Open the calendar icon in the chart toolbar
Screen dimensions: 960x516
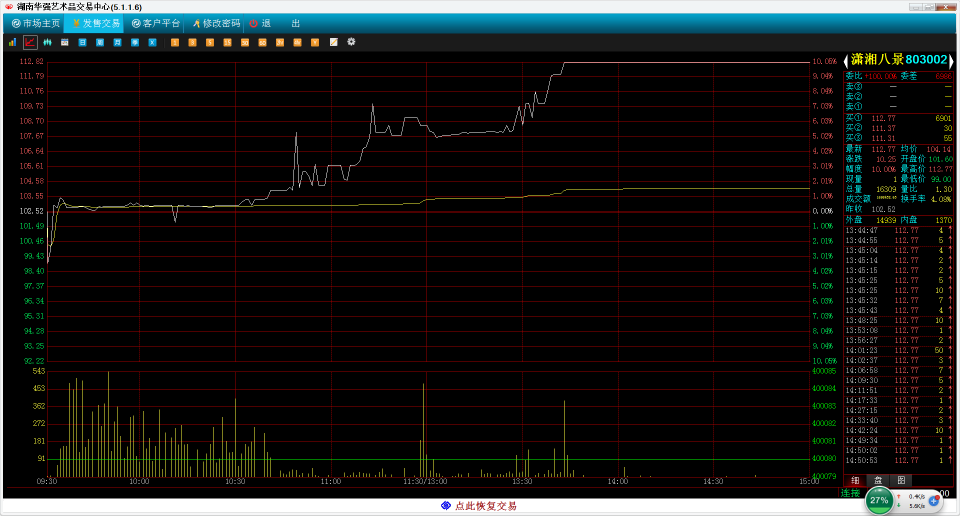64,42
